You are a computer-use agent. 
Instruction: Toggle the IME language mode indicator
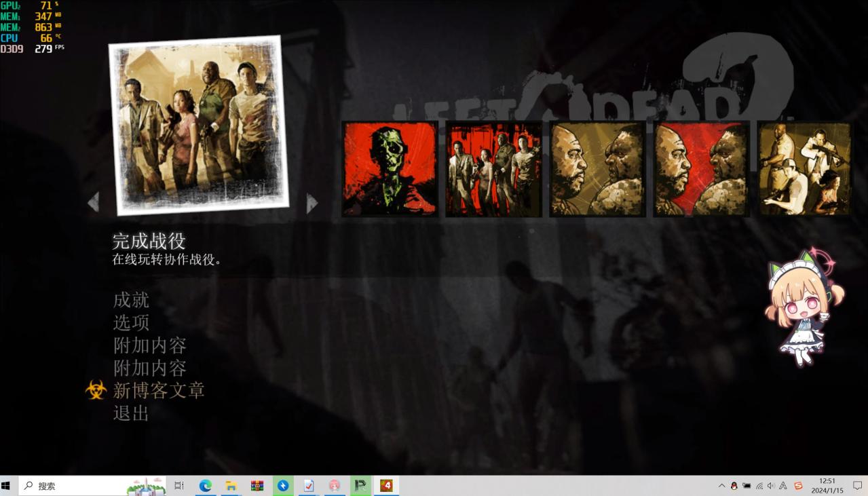pos(783,486)
